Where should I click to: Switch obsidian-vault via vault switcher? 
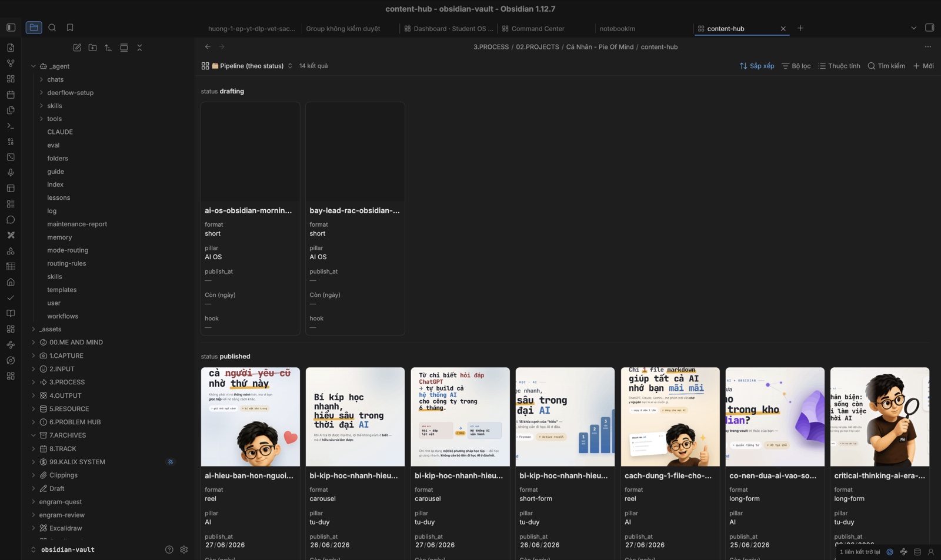tap(63, 549)
